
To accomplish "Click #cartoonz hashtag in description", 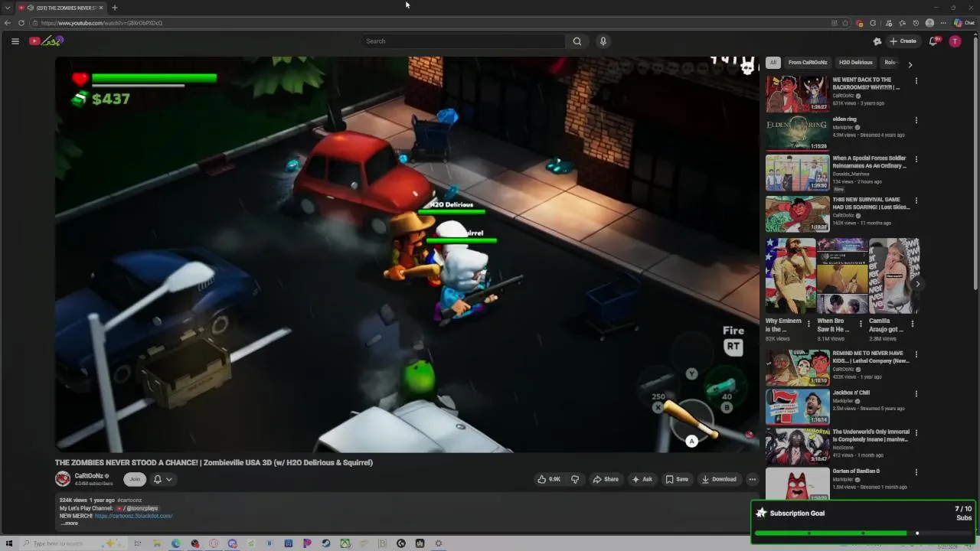I will click(x=129, y=500).
